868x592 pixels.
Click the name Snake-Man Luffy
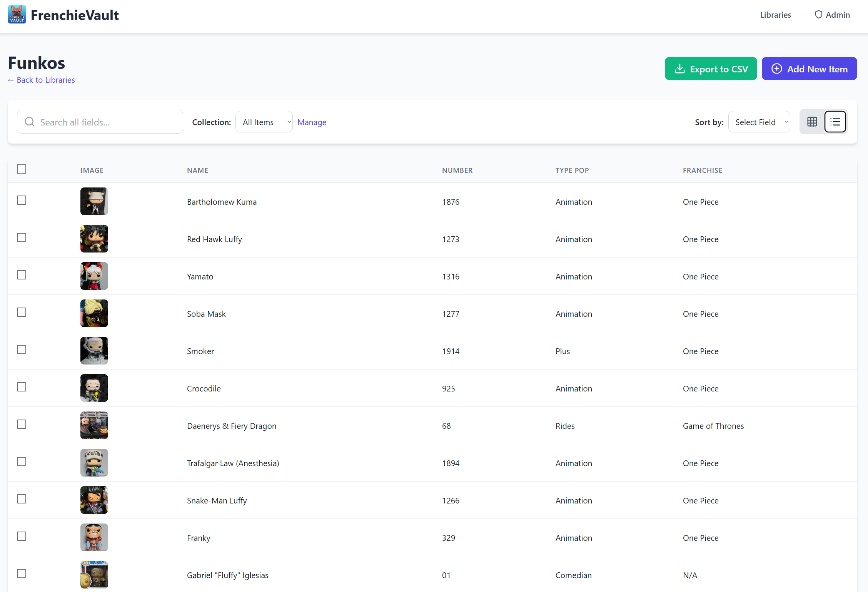(x=217, y=501)
